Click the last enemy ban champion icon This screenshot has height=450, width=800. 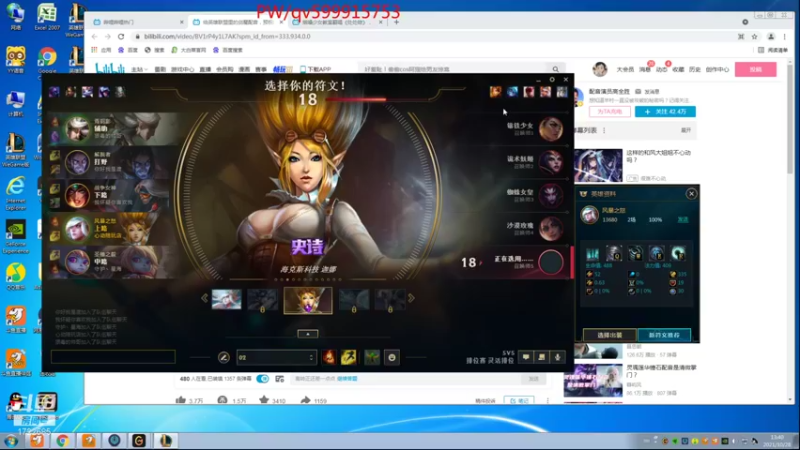tap(562, 91)
